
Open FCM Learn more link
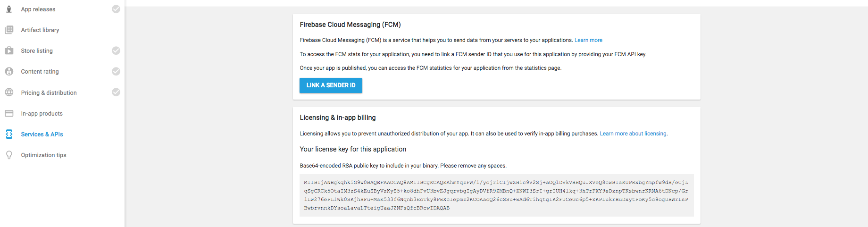pyautogui.click(x=588, y=40)
